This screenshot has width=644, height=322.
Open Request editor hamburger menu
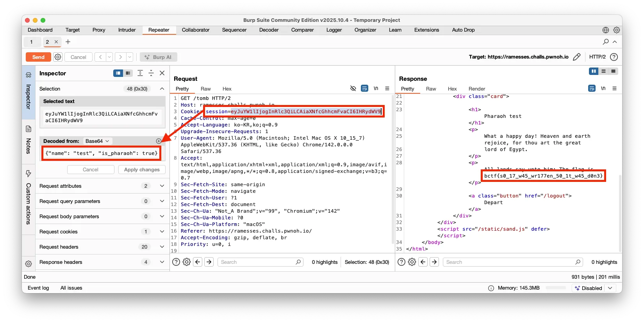pos(387,89)
